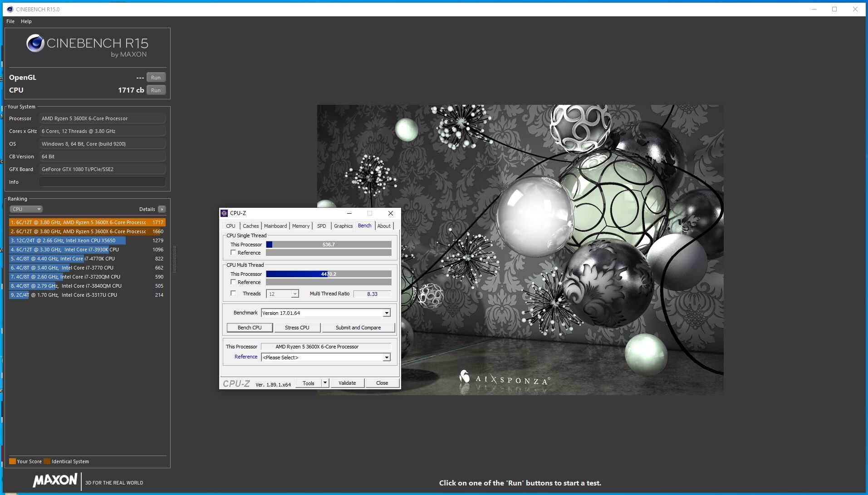Viewport: 868px width, 495px height.
Task: Click the multi thread score bar 4470.2
Action: point(329,274)
